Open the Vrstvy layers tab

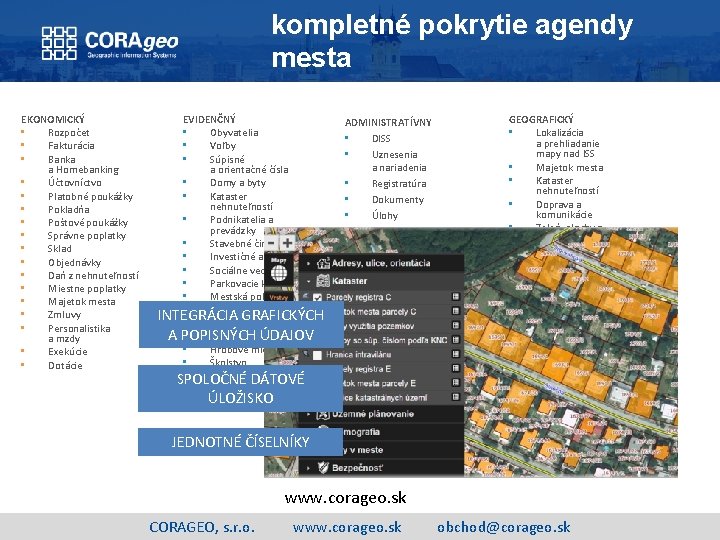pos(279,297)
